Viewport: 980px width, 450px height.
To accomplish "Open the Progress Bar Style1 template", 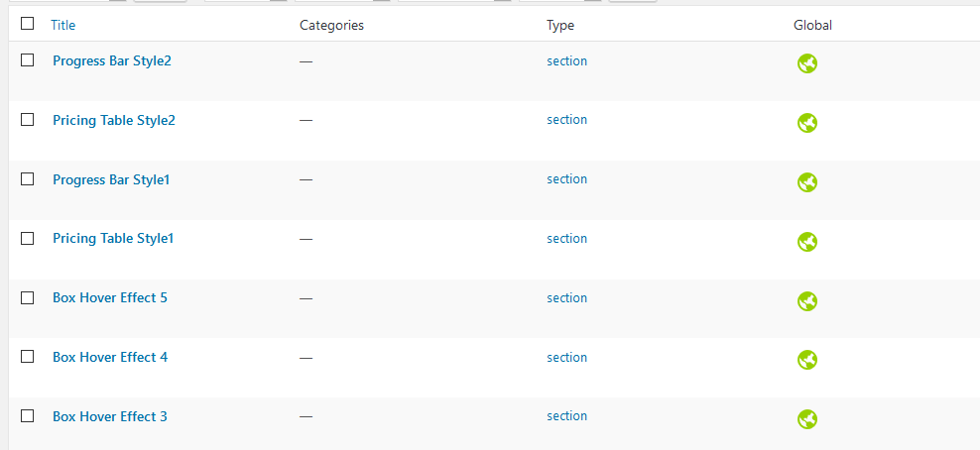I will 111,179.
